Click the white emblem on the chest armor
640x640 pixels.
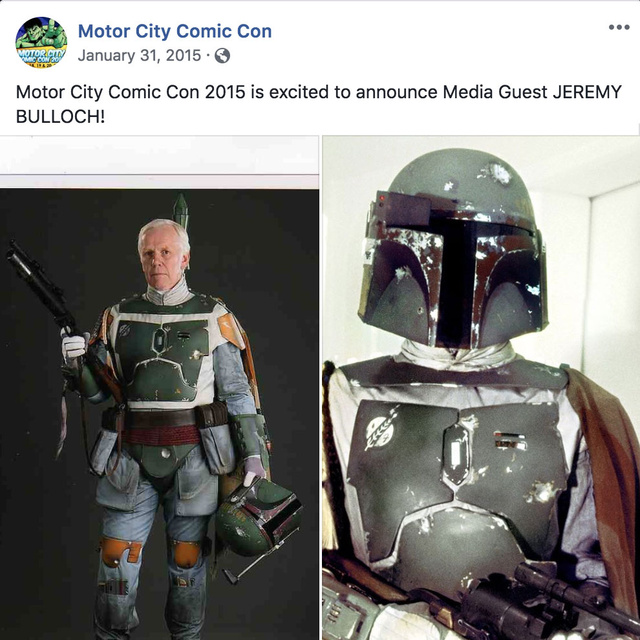(x=380, y=429)
